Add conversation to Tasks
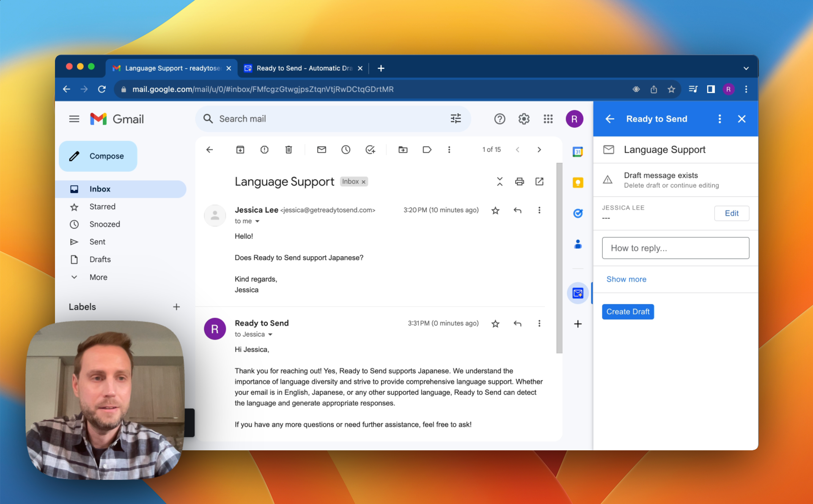This screenshot has height=504, width=813. click(370, 150)
